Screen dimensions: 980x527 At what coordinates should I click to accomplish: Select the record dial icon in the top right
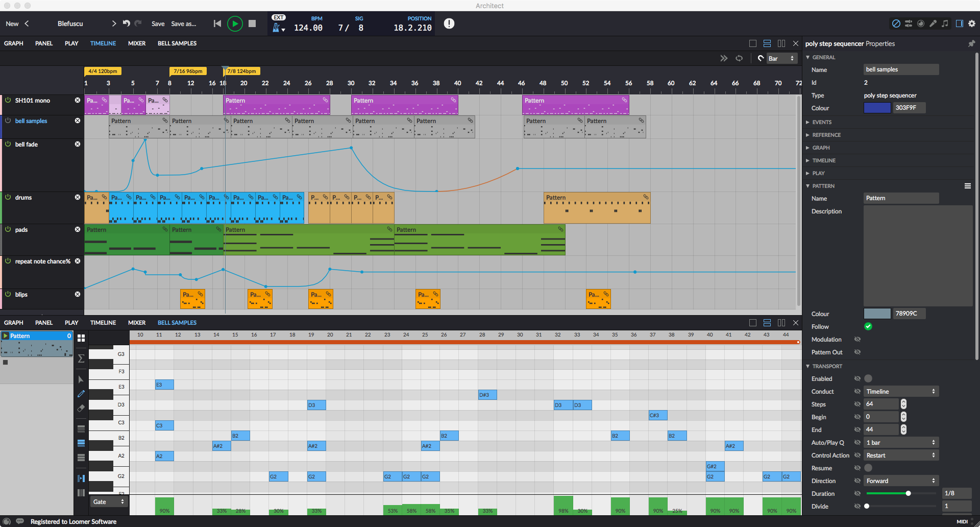(921, 23)
